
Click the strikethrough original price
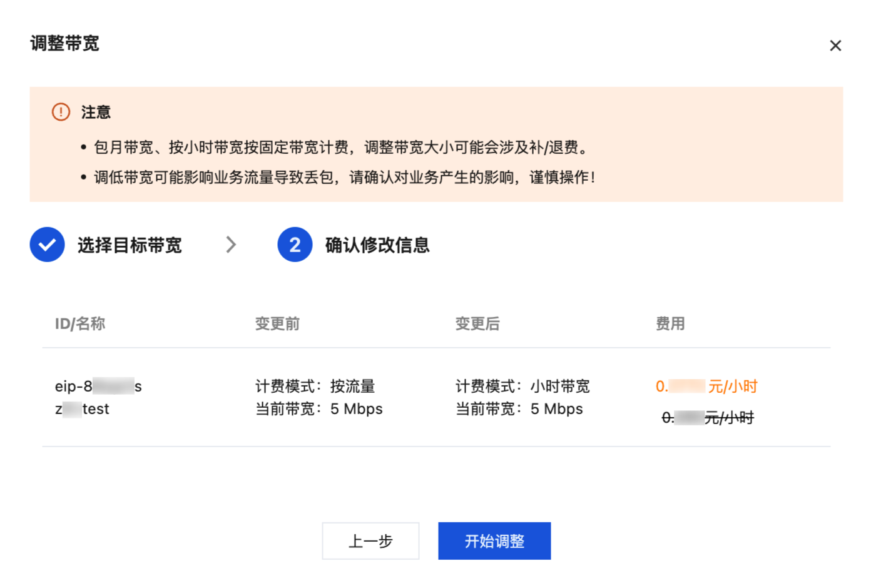708,418
